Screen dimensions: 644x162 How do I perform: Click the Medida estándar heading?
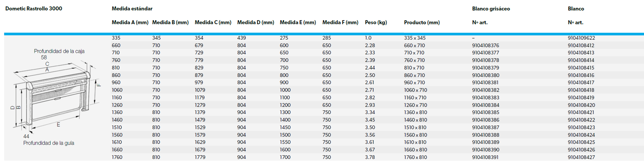click(132, 9)
